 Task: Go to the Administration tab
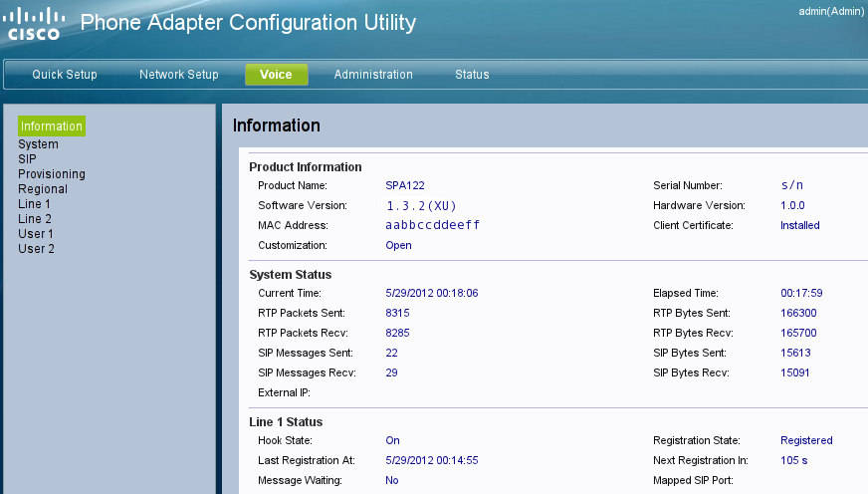click(x=373, y=75)
